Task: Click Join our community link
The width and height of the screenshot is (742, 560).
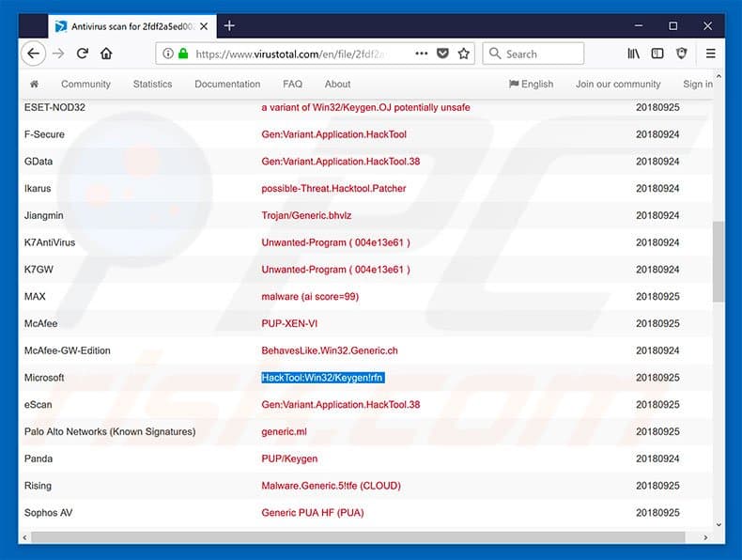Action: click(x=618, y=84)
